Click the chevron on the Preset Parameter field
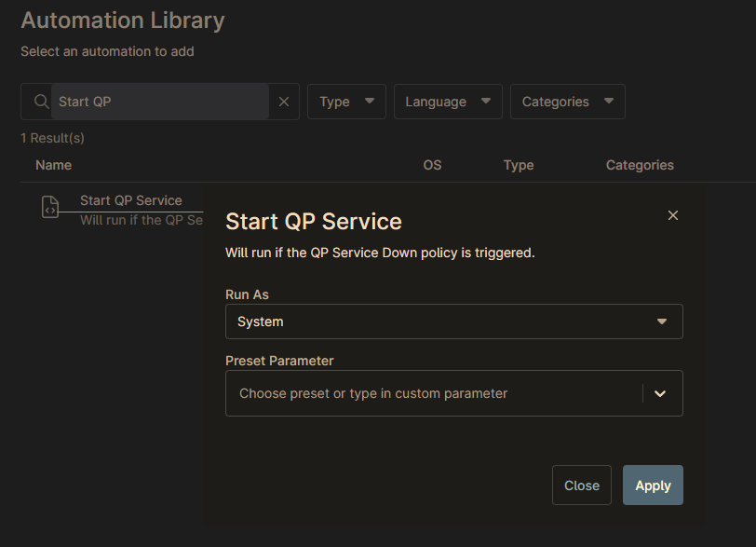The height and width of the screenshot is (547, 756). click(661, 393)
